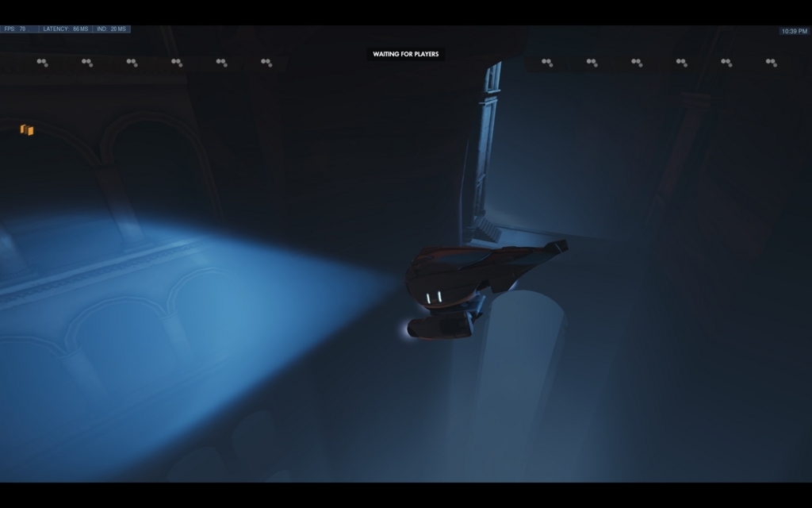Click the 10:39 PM clock display
This screenshot has height=508, width=812.
[795, 31]
